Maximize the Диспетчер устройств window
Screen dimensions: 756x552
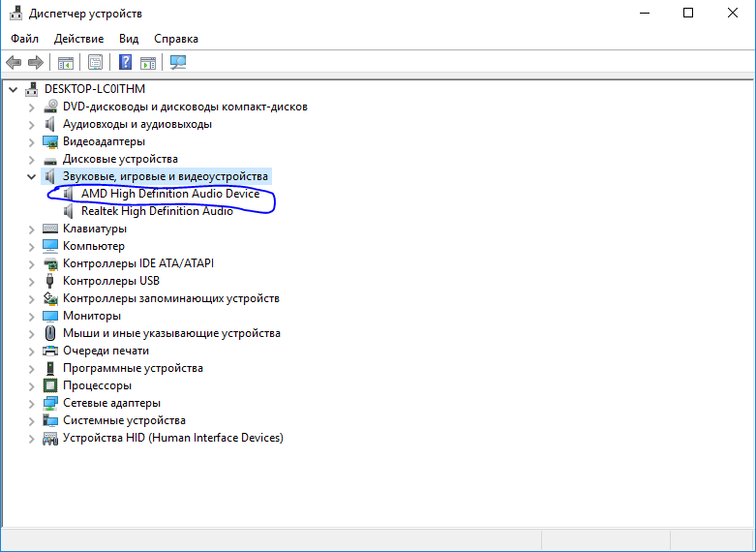tap(688, 13)
